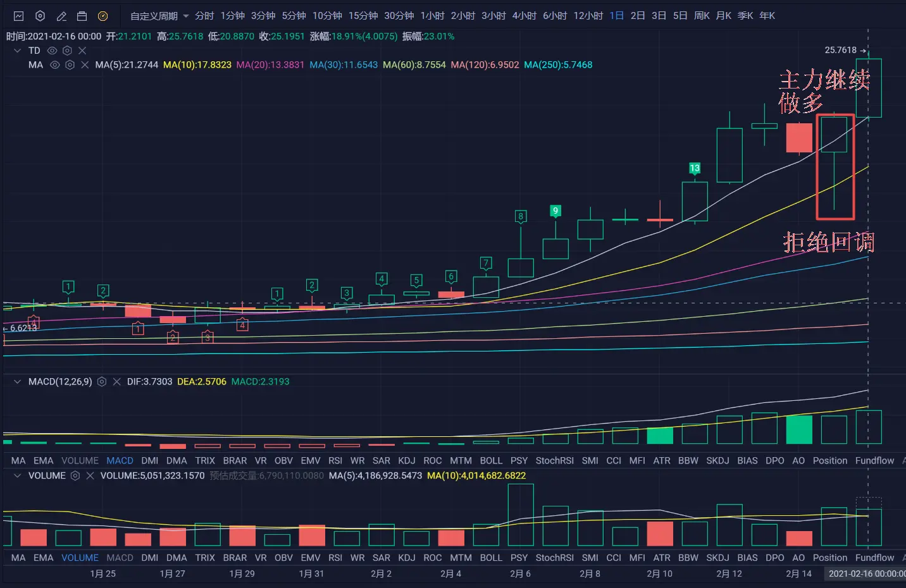Screen dimensions: 906x588
Task: Click the DIF:3.7303 readout
Action: pos(149,382)
